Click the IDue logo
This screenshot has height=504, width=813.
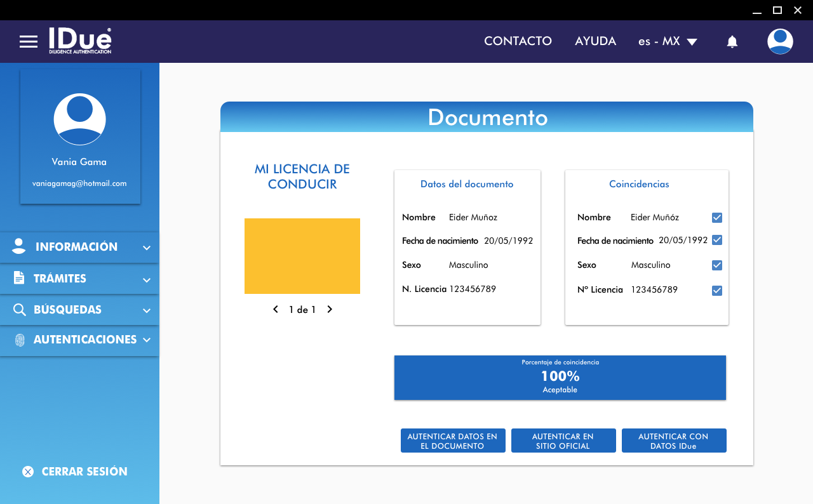pos(80,41)
